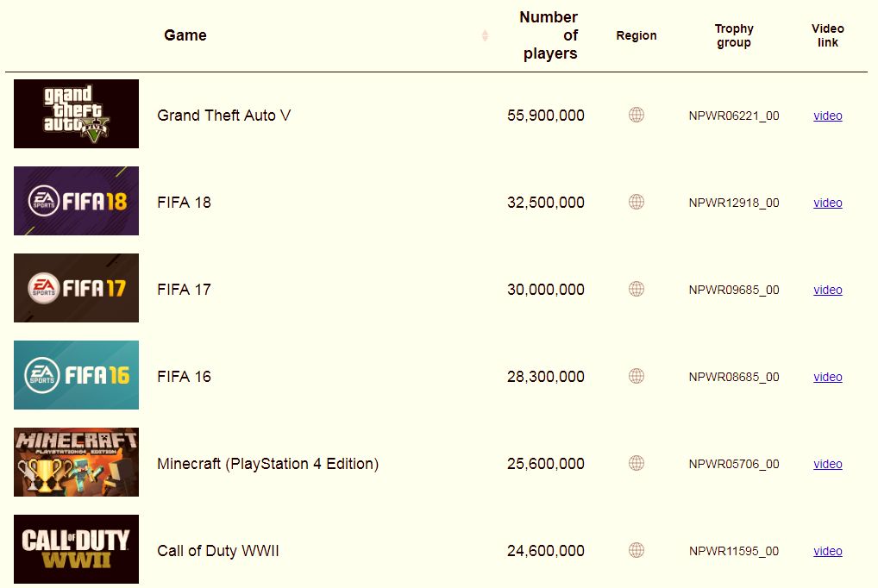Follow the Minecraft video link

coord(828,464)
